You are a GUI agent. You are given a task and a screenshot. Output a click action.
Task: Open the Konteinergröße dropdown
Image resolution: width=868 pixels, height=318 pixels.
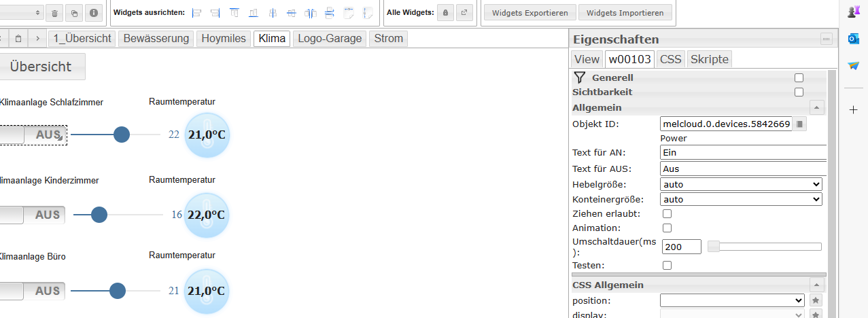740,200
